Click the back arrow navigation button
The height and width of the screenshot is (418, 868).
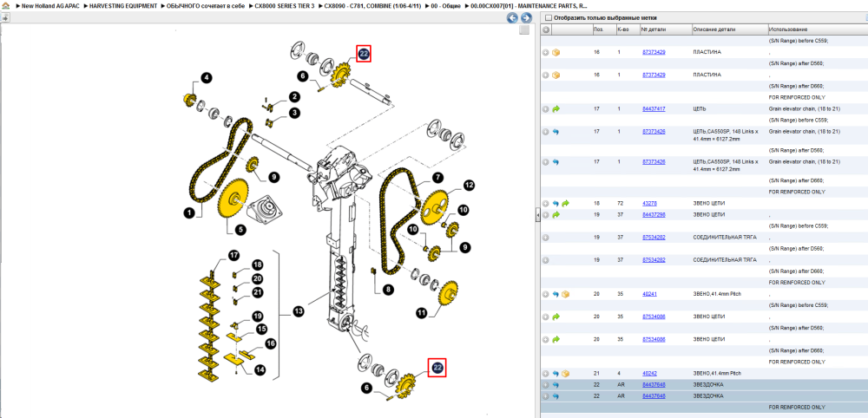point(513,17)
